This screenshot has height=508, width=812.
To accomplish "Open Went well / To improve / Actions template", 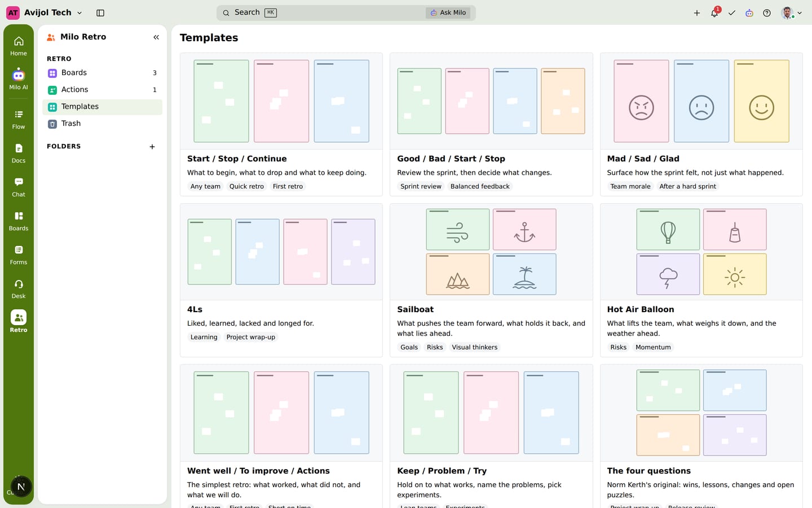I will [x=281, y=436].
